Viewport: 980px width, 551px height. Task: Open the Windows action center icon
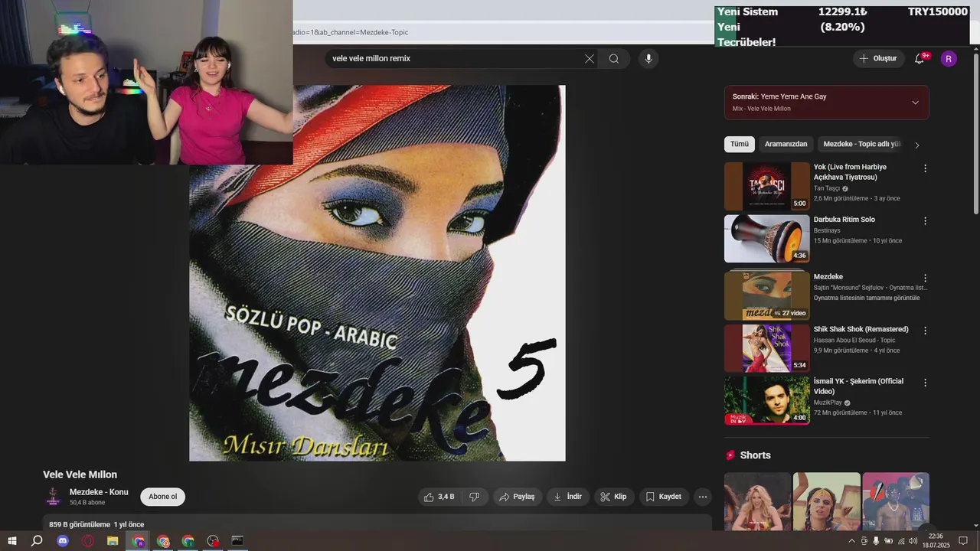pos(963,541)
